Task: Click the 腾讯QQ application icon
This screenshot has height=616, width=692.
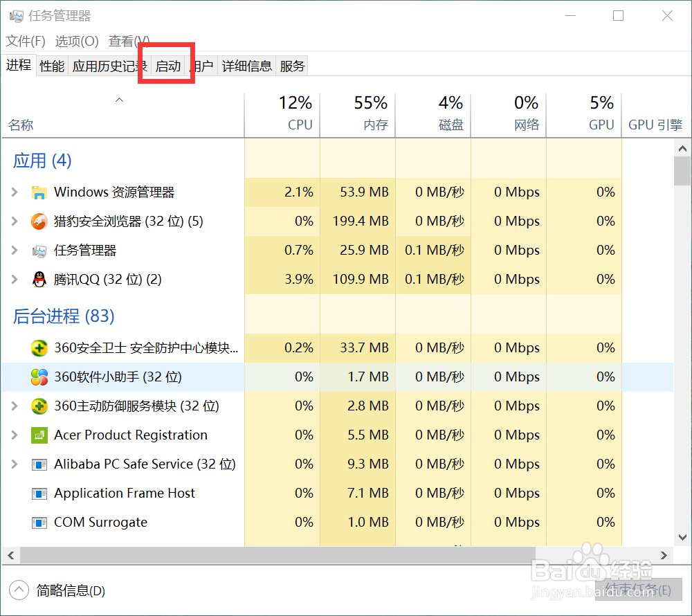Action: click(x=39, y=279)
